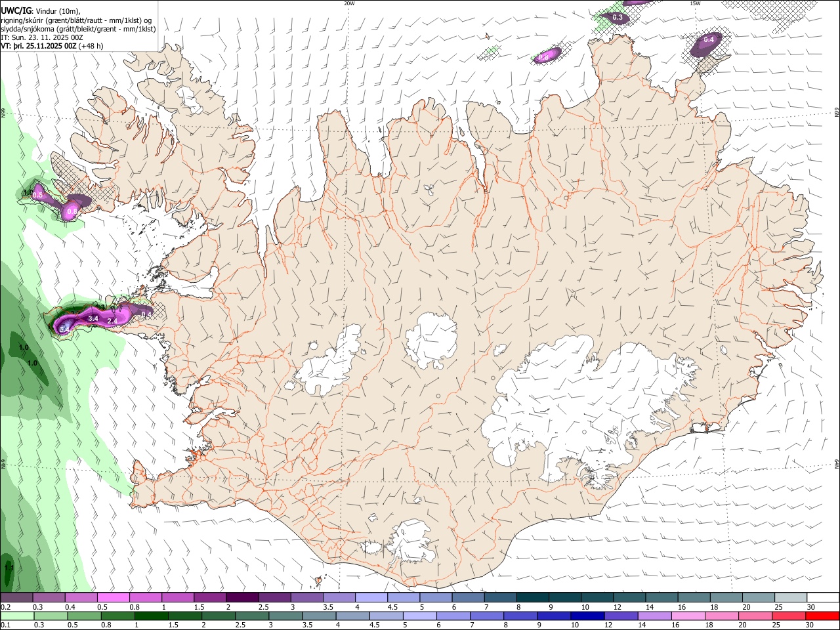This screenshot has width=840, height=630.
Task: Click the 'VT: þri. 25.11.2025 00Z' valid time
Action: [x=39, y=47]
